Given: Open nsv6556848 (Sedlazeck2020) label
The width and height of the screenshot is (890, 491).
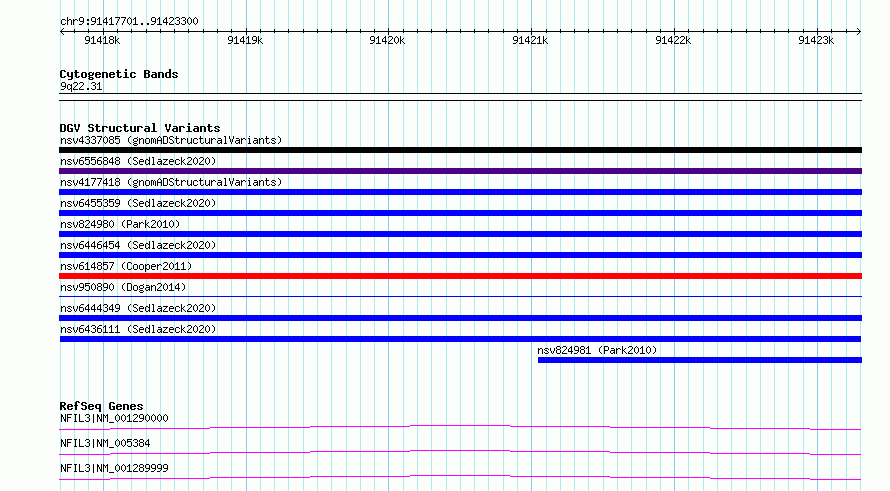Looking at the screenshot, I should click(138, 161).
